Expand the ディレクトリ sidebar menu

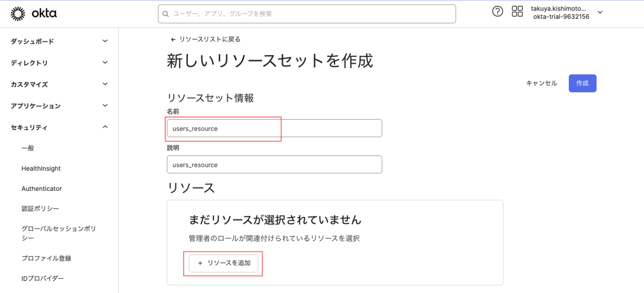point(58,63)
